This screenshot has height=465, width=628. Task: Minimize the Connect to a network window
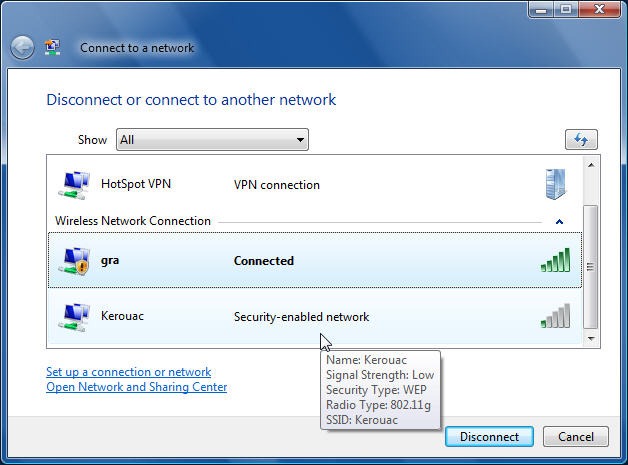pyautogui.click(x=541, y=9)
